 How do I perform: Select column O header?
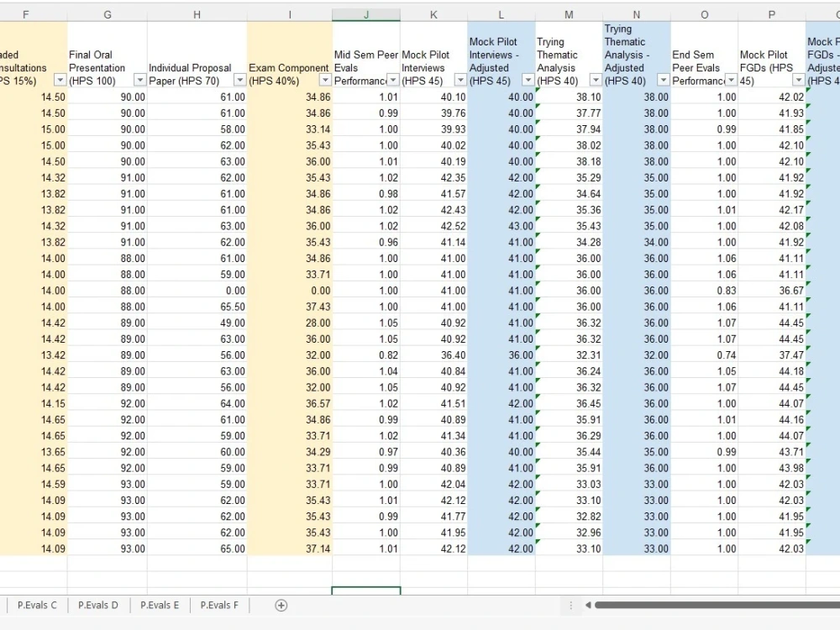[705, 15]
